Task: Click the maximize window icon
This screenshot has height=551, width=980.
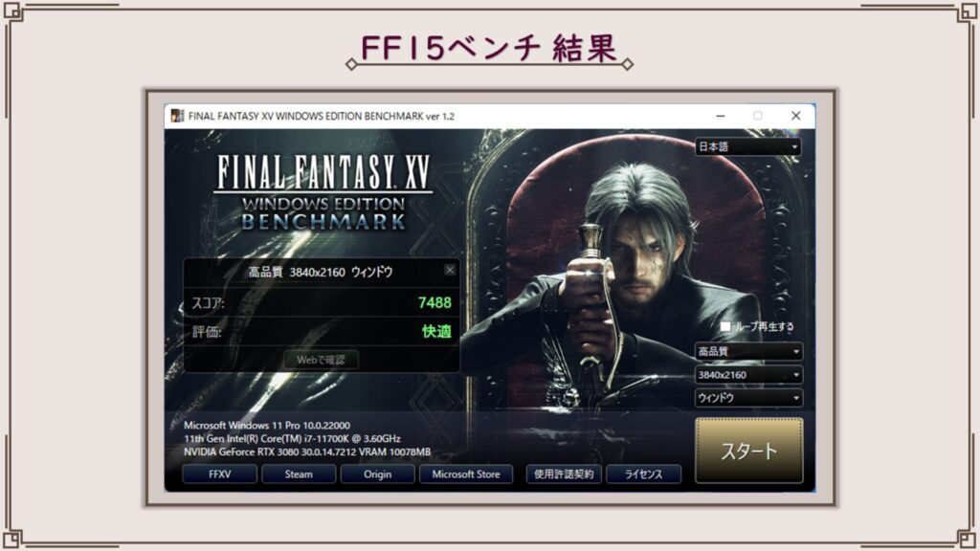Action: tap(758, 116)
